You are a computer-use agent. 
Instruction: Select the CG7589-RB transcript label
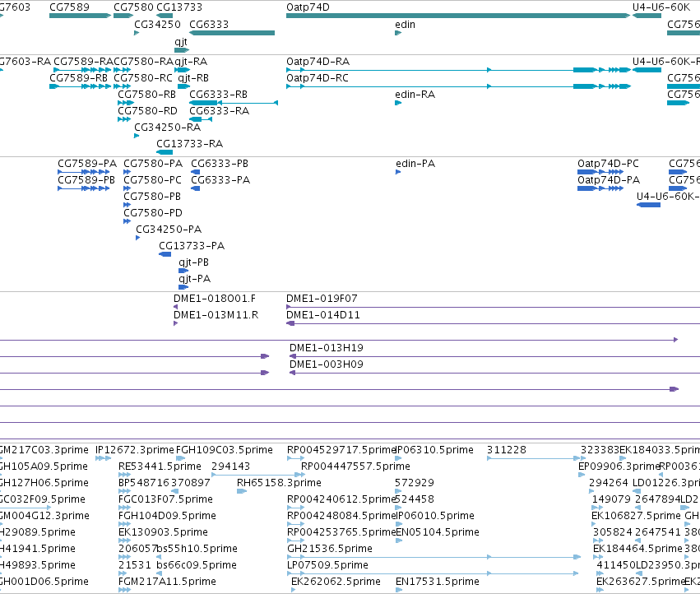79,77
